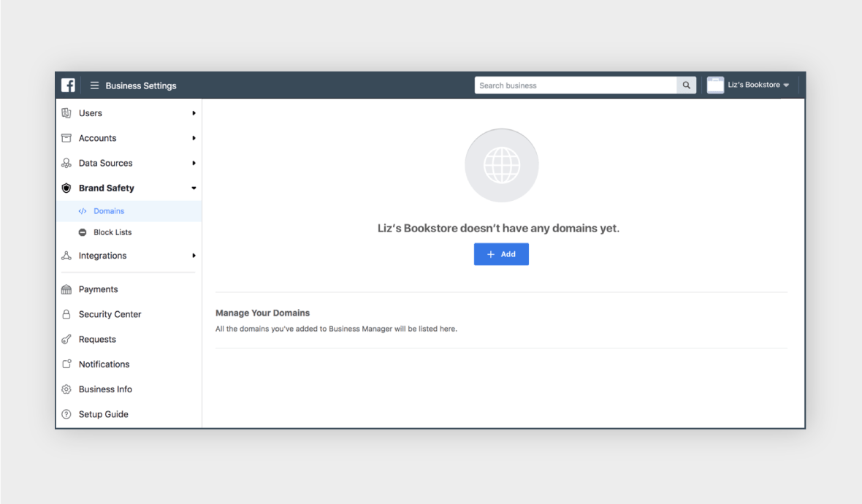862x504 pixels.
Task: Click the Data Sources icon
Action: click(x=66, y=163)
